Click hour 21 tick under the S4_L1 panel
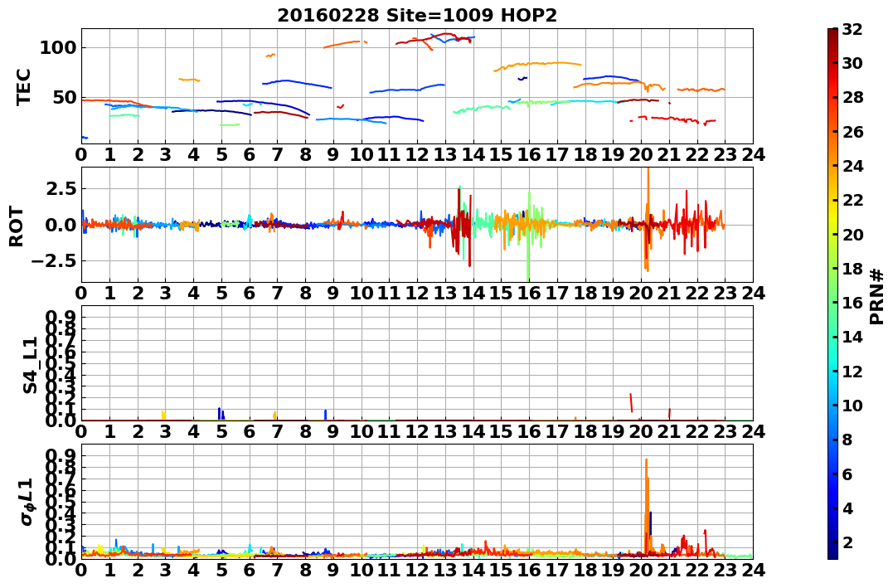Viewport: 893px width, 588px height. (669, 431)
